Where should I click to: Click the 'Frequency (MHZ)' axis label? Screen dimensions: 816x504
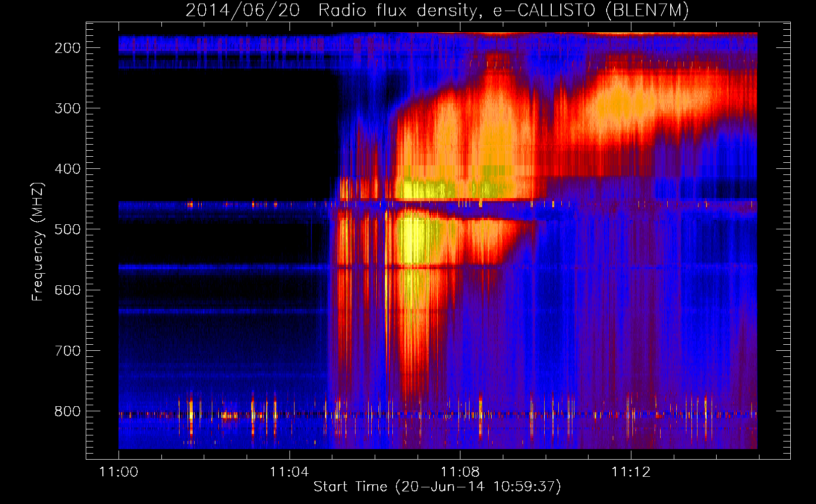38,241
